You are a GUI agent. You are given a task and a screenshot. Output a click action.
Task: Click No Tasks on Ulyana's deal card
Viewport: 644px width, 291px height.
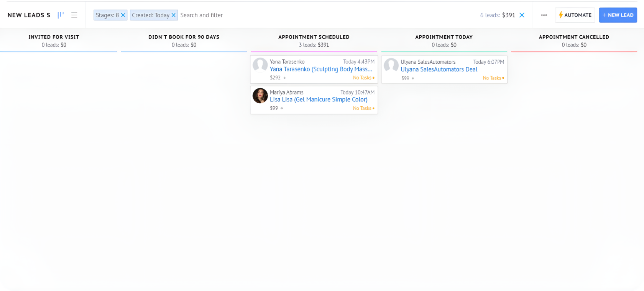coord(492,78)
